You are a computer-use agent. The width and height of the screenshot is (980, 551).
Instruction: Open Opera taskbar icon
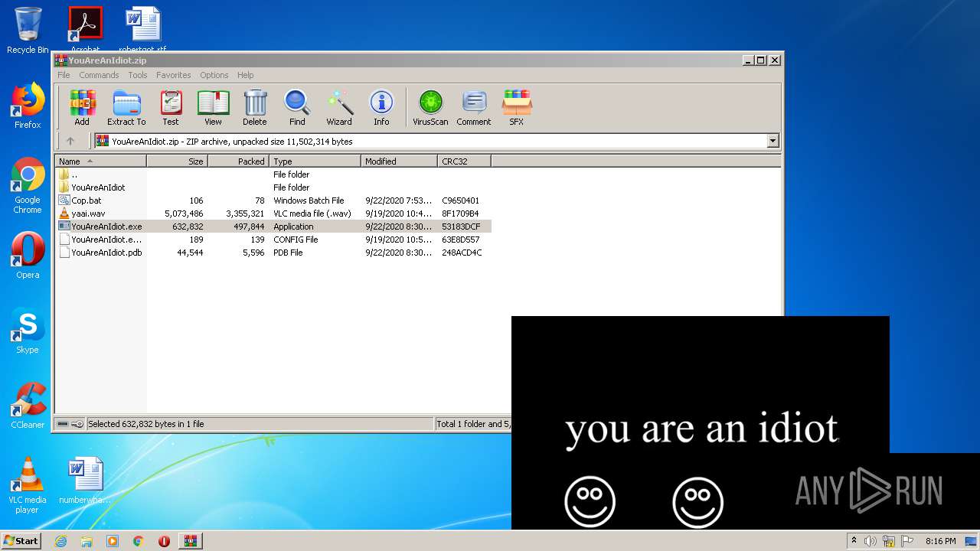pyautogui.click(x=164, y=541)
